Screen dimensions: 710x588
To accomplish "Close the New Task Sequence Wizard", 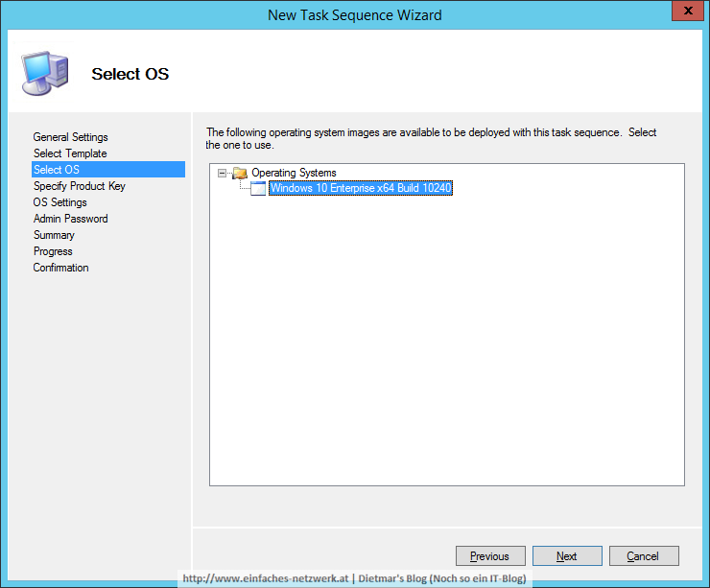I will pos(687,11).
